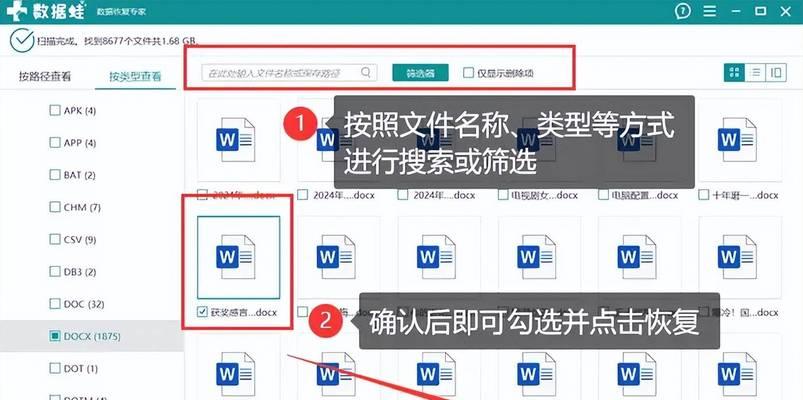Check the BAT (2) file type
Image resolution: width=803 pixels, height=400 pixels.
point(55,175)
